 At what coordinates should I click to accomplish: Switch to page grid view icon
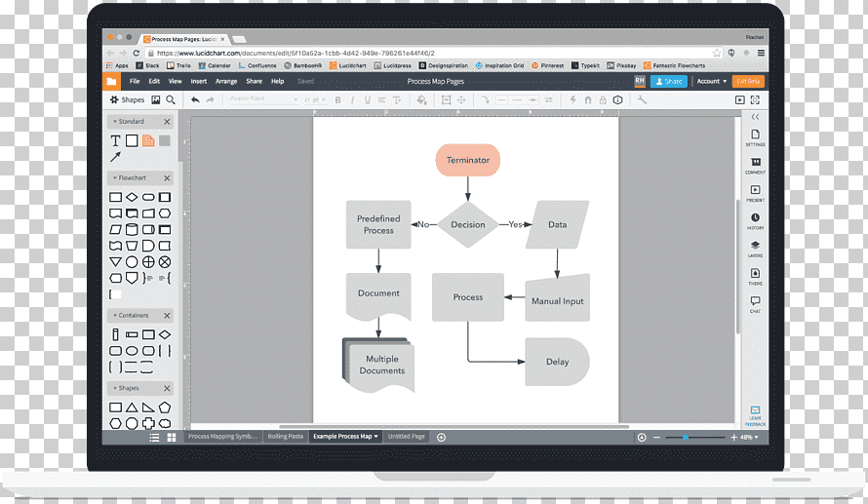(x=172, y=437)
